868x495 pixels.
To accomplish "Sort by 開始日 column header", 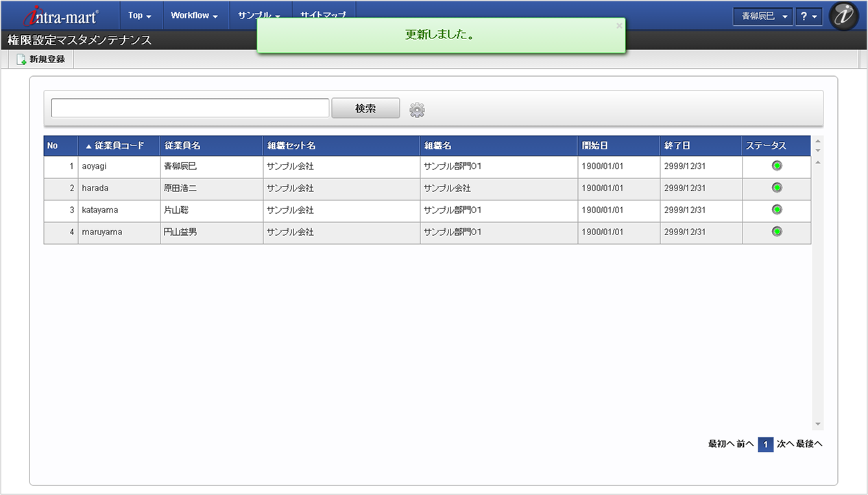I will pos(619,146).
